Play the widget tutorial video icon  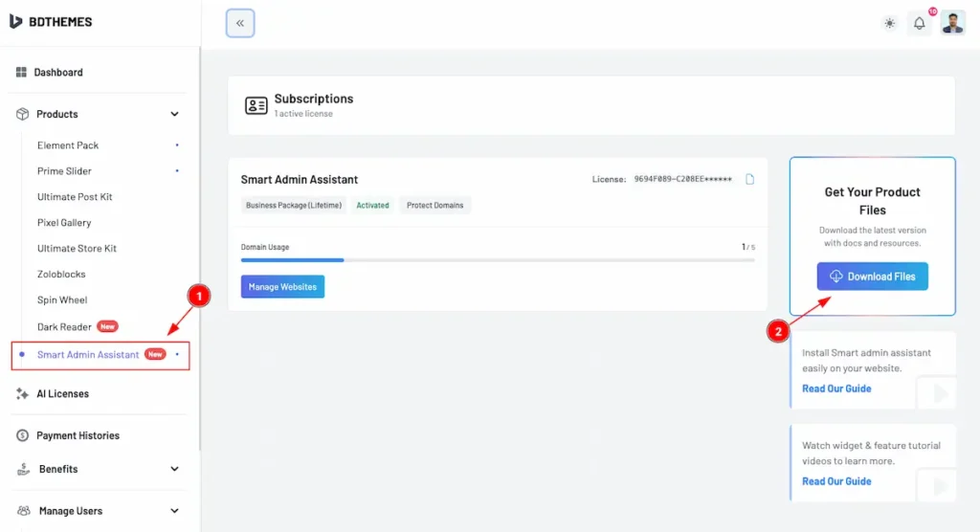pos(940,486)
